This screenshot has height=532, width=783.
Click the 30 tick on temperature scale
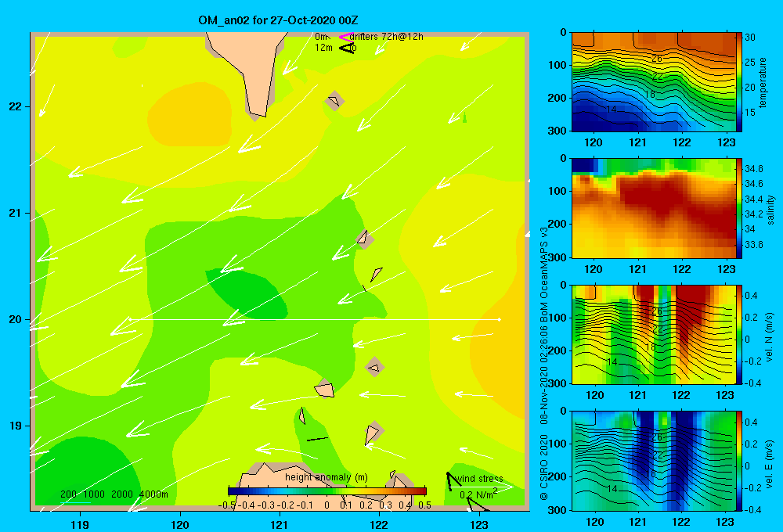[750, 38]
